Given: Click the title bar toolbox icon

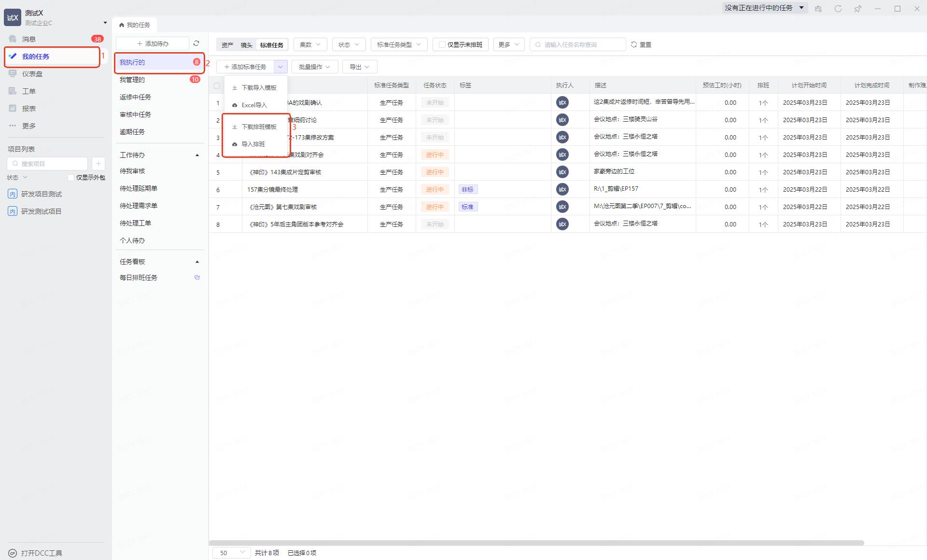Looking at the screenshot, I should point(818,9).
